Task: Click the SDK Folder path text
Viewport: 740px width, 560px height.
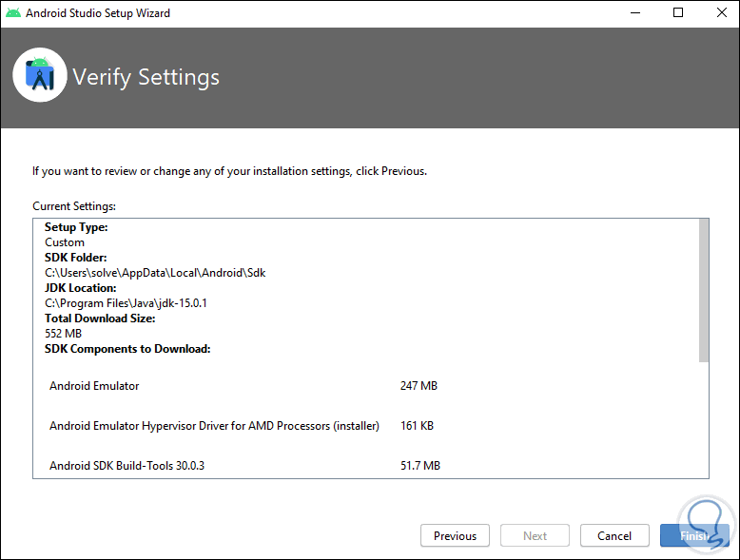Action: [x=155, y=273]
